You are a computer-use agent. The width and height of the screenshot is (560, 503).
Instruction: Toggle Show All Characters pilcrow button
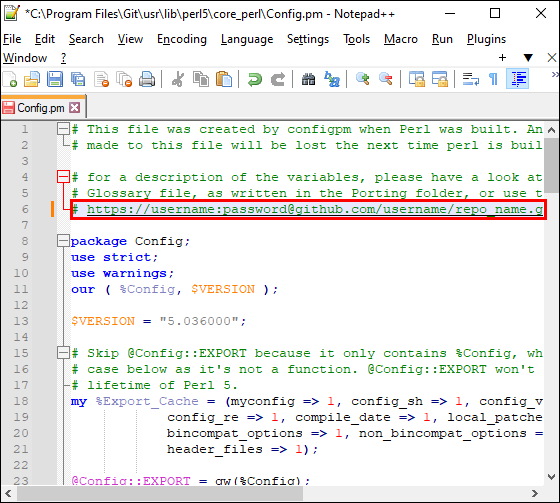(x=493, y=79)
